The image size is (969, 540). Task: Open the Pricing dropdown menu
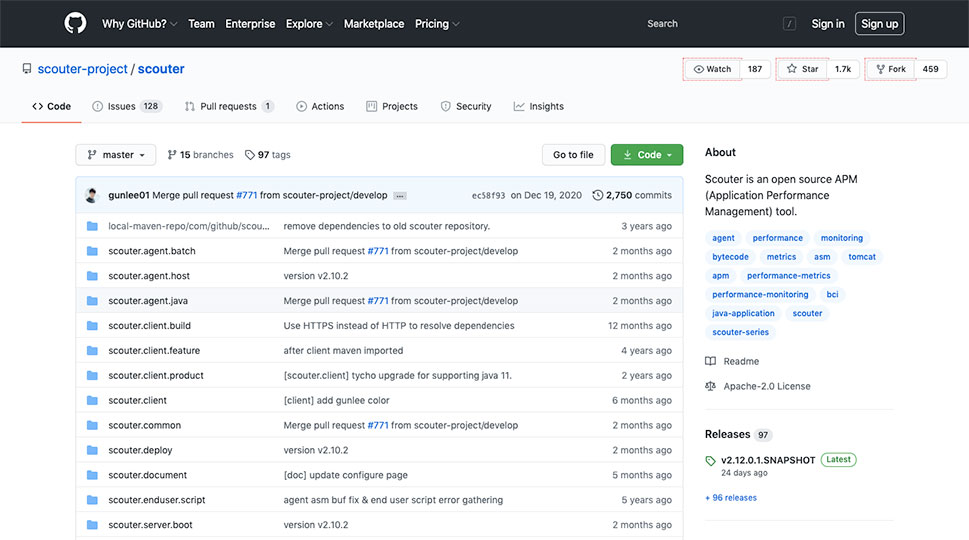[437, 23]
